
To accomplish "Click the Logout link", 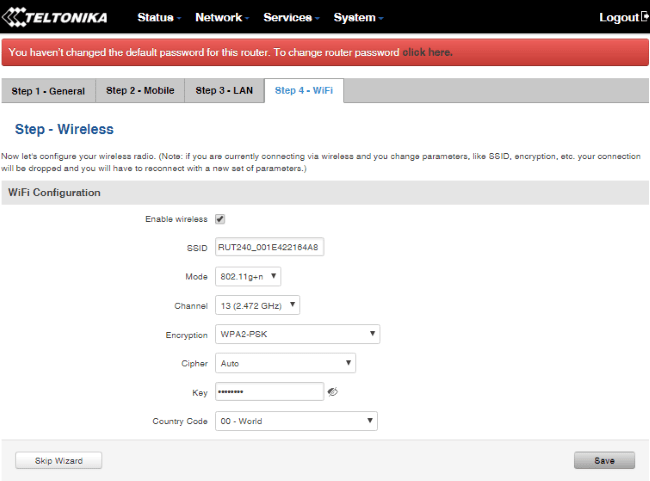I will pyautogui.click(x=623, y=18).
